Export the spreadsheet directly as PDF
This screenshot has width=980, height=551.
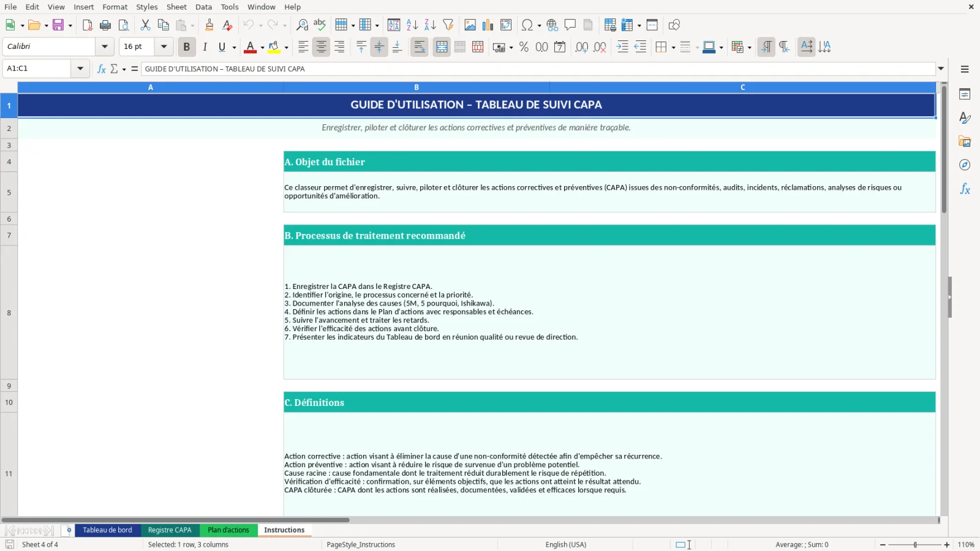tap(88, 25)
